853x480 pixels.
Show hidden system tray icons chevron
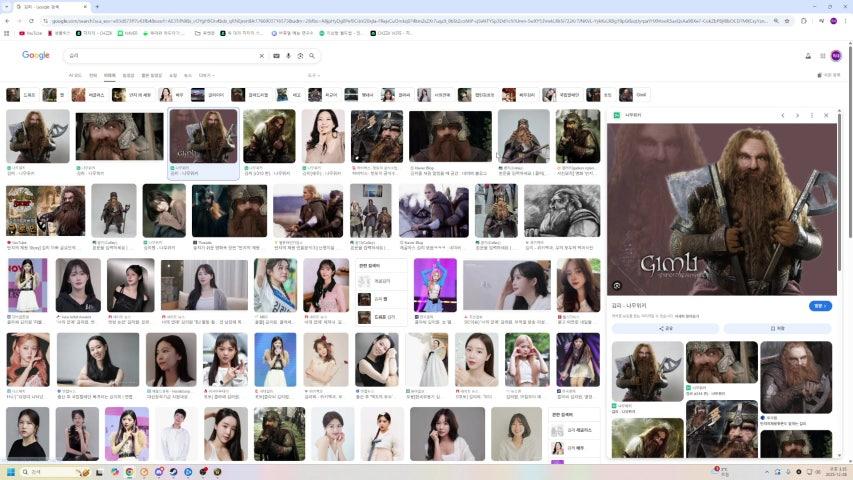click(x=766, y=472)
